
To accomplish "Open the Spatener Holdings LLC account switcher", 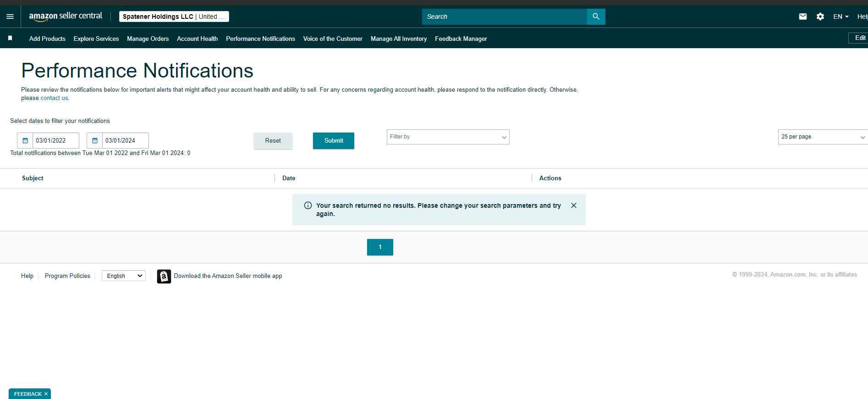I will 174,17.
